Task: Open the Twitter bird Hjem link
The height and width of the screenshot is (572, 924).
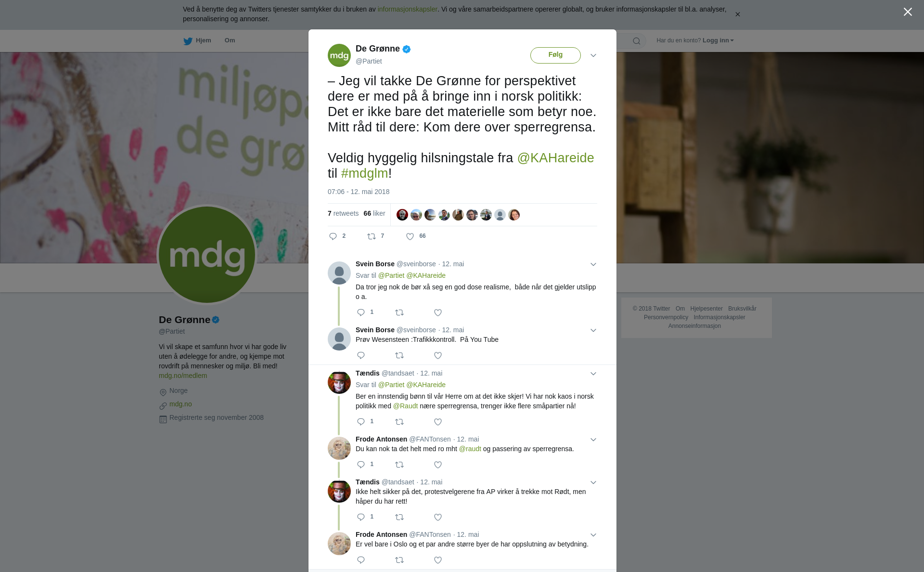Action: (197, 40)
